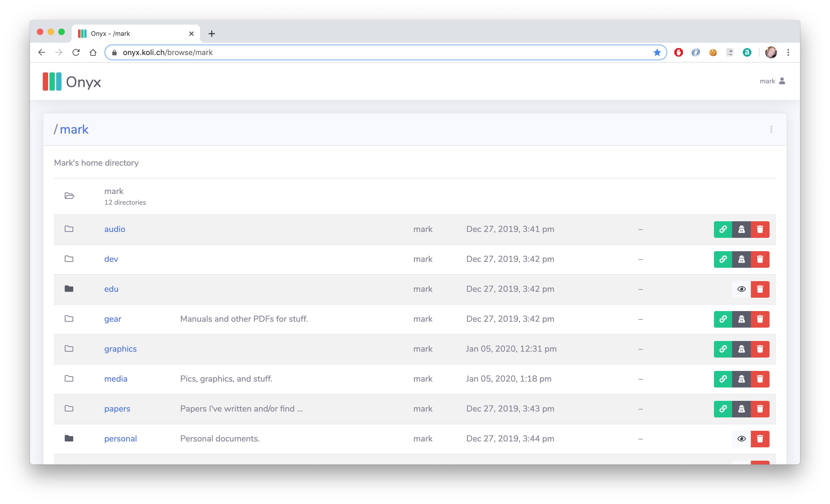The width and height of the screenshot is (830, 504).
Task: Click trash icon for papers folder
Action: [760, 409]
